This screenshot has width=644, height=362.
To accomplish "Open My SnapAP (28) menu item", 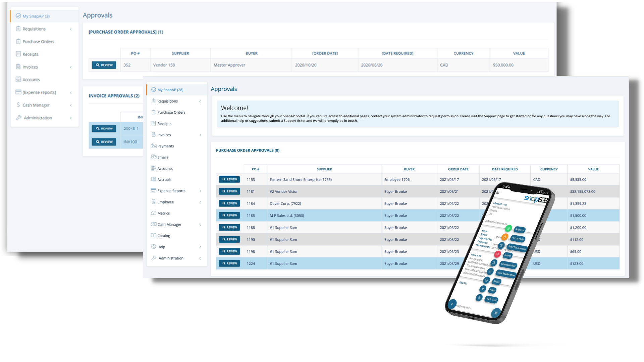I will [170, 90].
